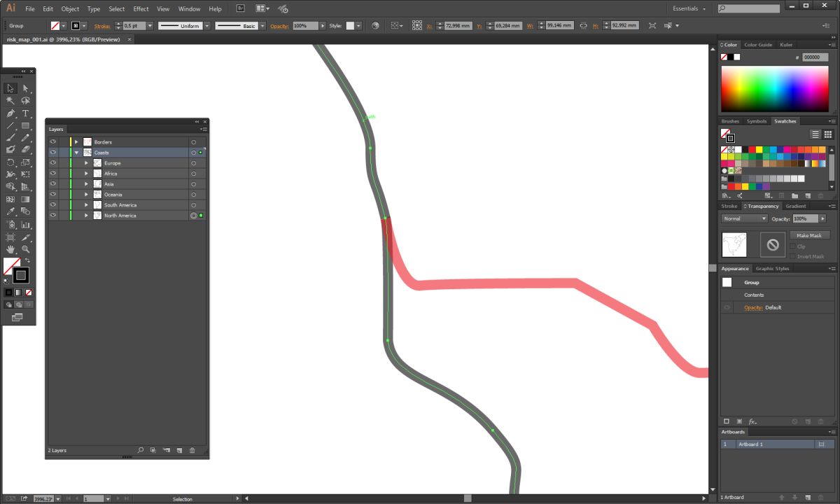Hide the Oceania sublayer
This screenshot has height=504, width=840.
(x=52, y=195)
